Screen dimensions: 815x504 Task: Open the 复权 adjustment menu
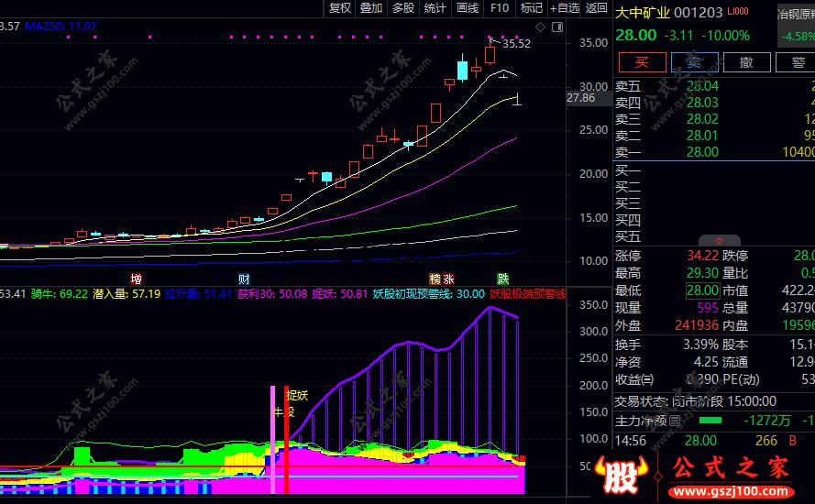click(340, 8)
